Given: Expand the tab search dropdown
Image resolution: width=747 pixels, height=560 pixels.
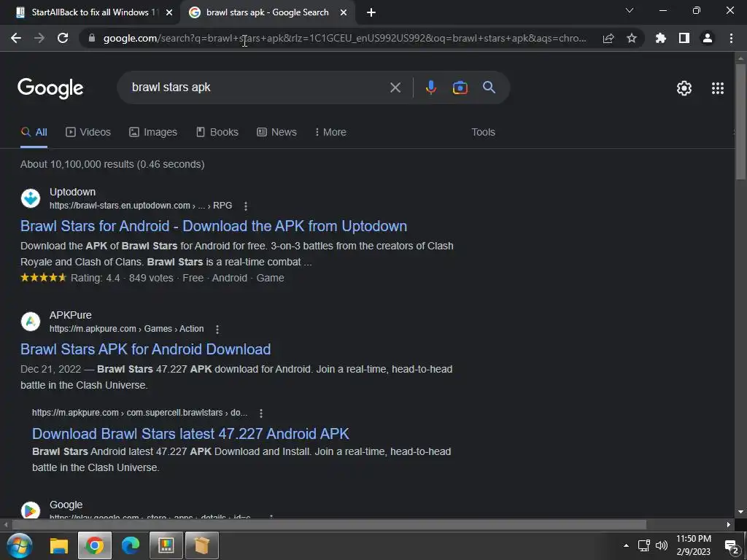Looking at the screenshot, I should [630, 10].
